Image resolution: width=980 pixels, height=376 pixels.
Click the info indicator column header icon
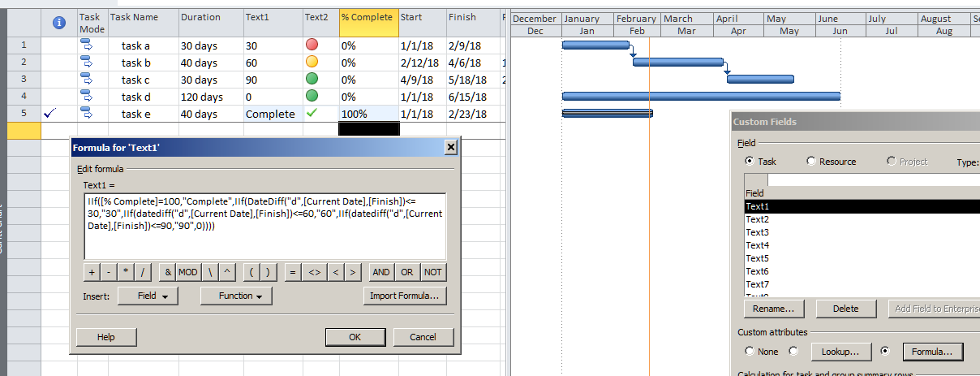(x=58, y=23)
